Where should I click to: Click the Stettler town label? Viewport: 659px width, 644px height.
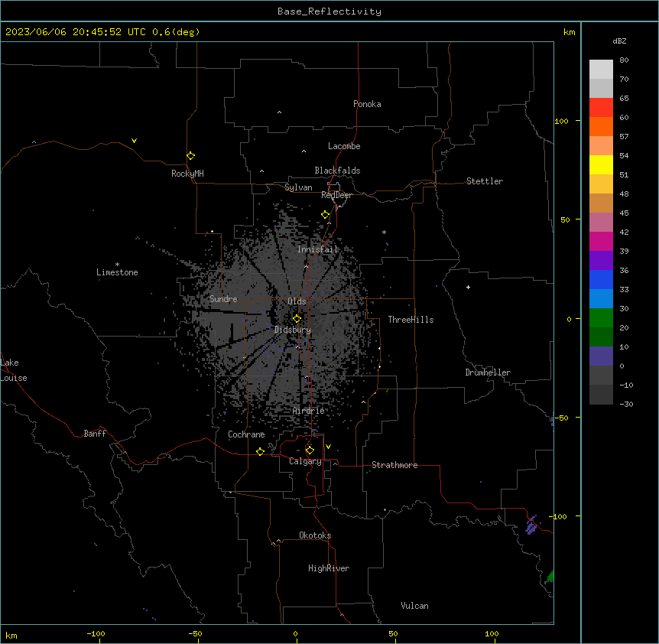485,181
